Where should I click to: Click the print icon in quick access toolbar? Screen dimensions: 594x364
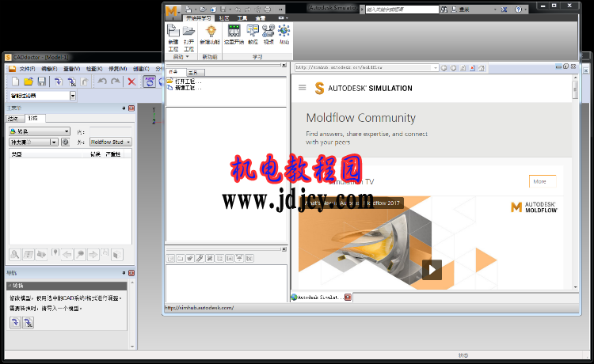point(268,9)
